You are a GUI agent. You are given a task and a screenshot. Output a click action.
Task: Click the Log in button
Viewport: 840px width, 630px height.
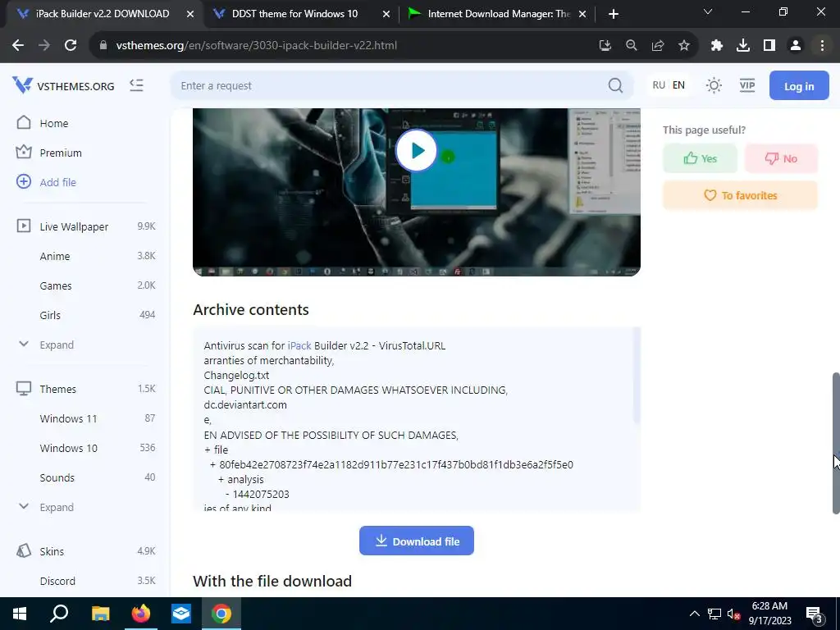click(x=799, y=85)
